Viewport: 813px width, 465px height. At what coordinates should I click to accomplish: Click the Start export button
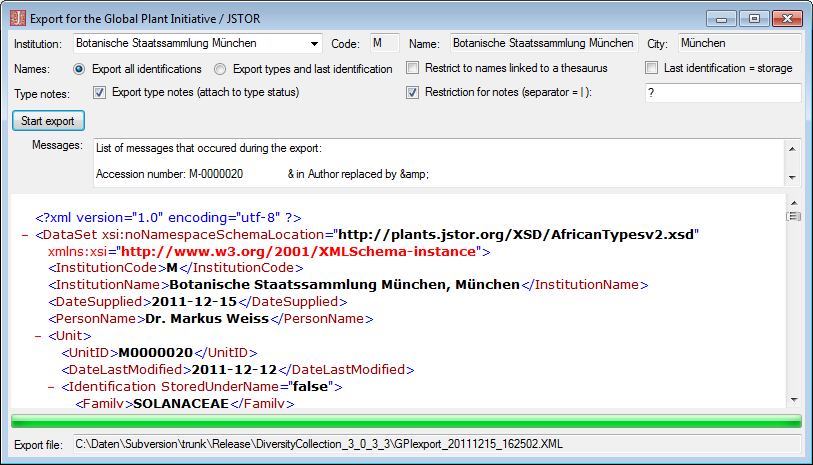(x=48, y=121)
